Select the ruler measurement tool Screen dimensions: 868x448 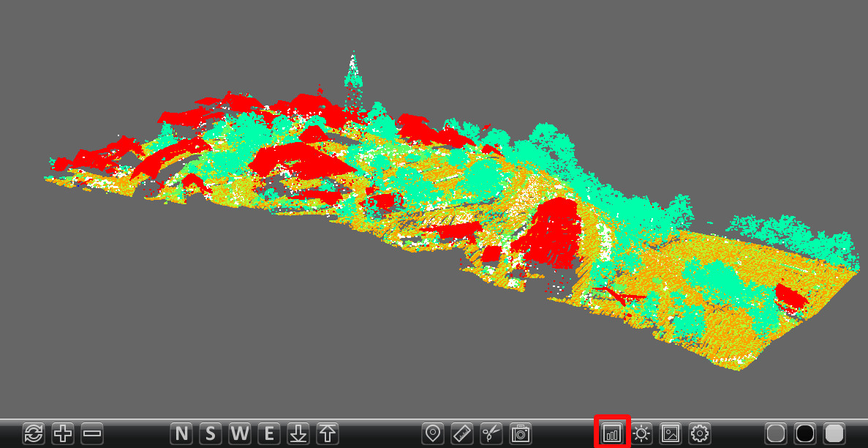pyautogui.click(x=462, y=433)
